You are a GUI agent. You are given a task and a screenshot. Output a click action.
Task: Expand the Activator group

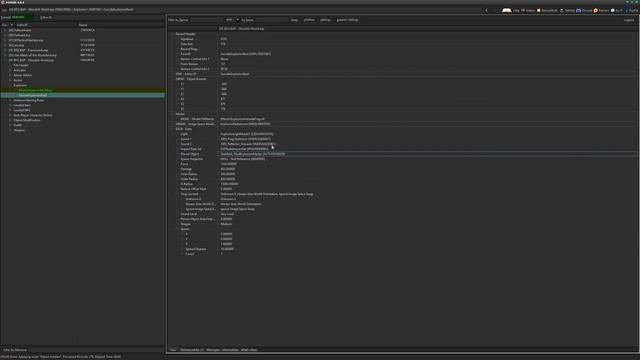[x=10, y=70]
